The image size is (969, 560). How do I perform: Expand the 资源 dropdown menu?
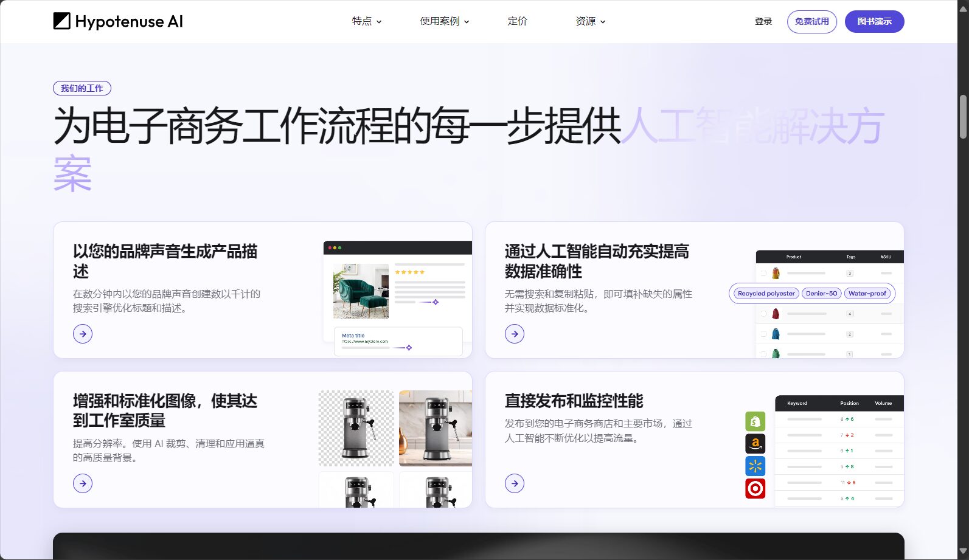[x=591, y=21]
